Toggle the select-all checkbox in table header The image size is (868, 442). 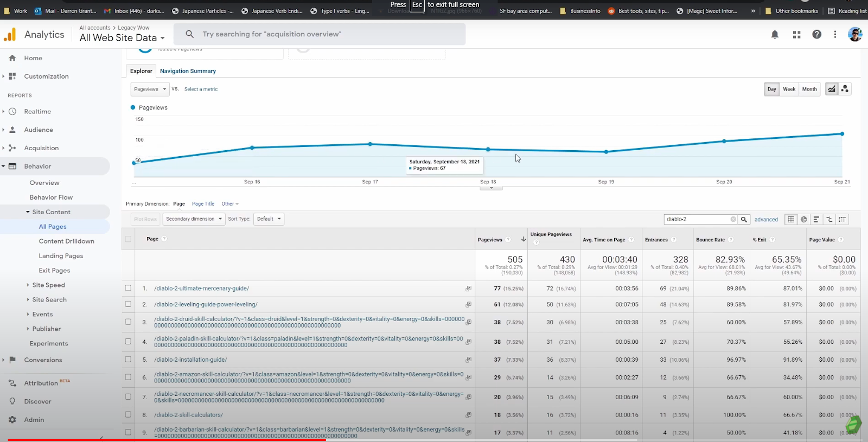pos(128,239)
